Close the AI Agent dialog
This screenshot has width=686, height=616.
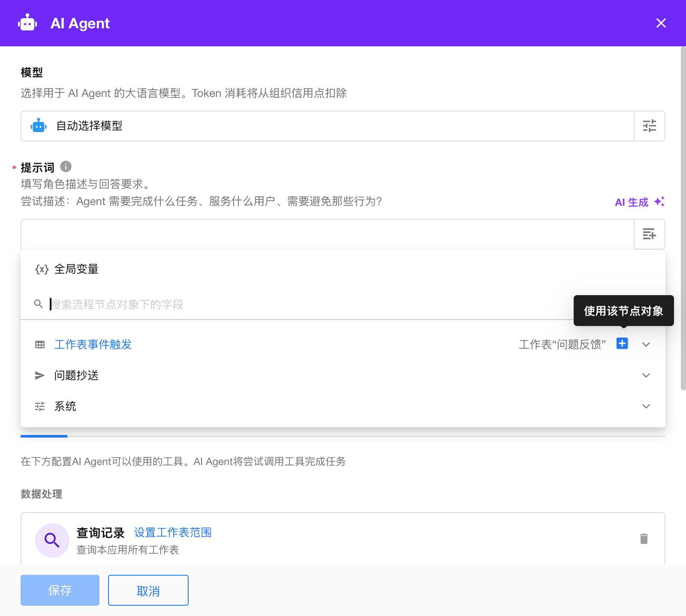point(661,23)
